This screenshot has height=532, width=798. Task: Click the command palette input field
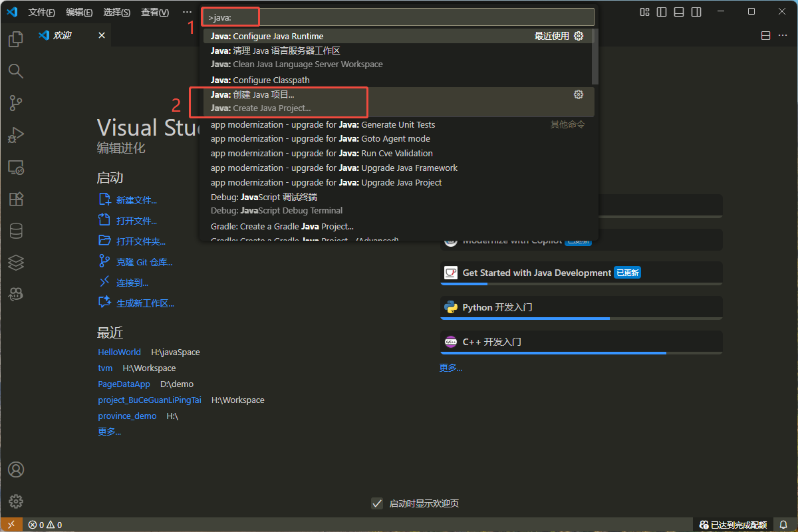coord(398,17)
